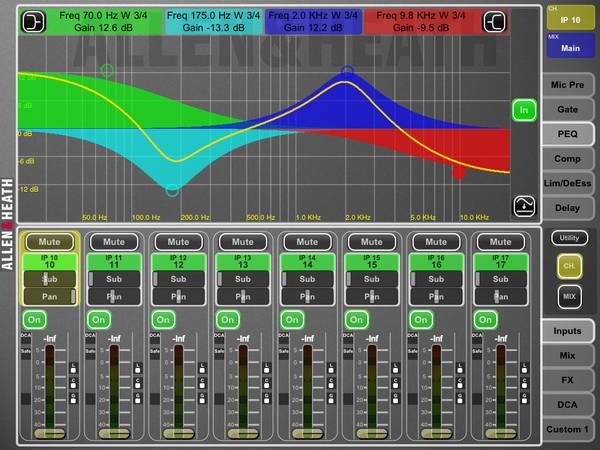Switch to the FX layer tab
The height and width of the screenshot is (450, 600).
pos(569,379)
